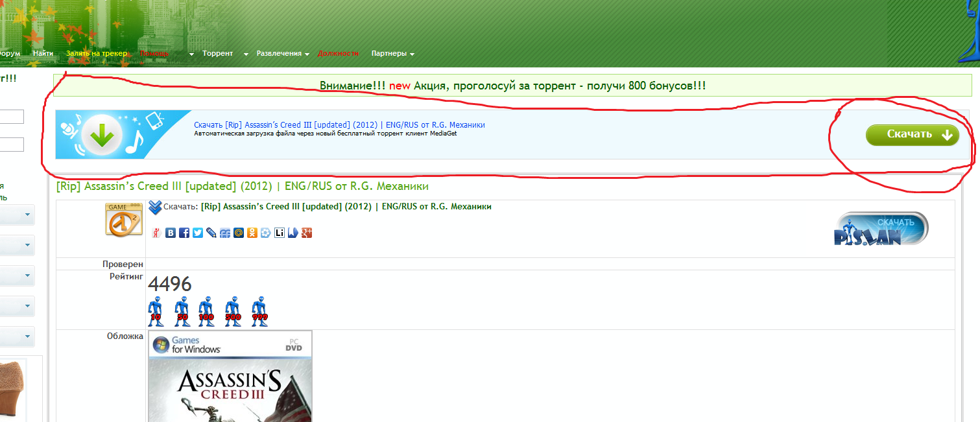The width and height of the screenshot is (980, 422).
Task: Expand the Партнеры menu arrow
Action: point(412,54)
